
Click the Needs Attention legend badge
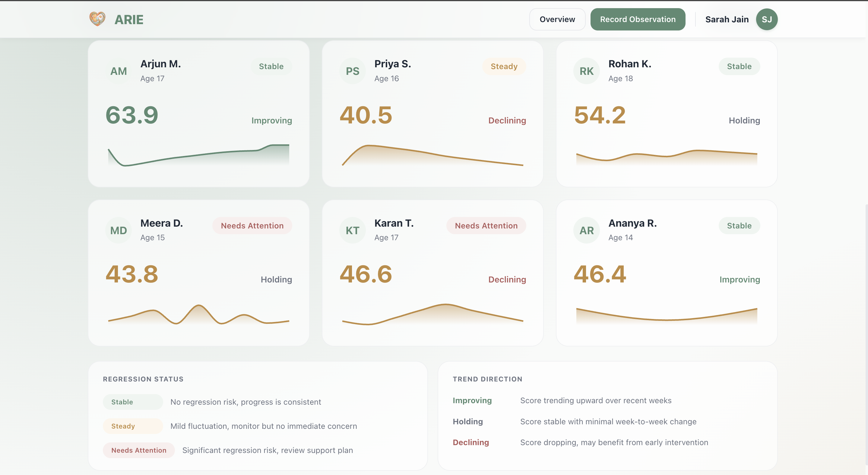click(138, 450)
